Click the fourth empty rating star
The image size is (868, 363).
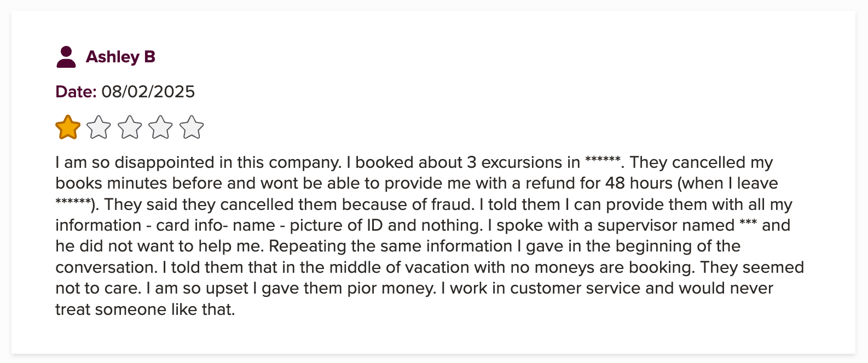point(161,128)
